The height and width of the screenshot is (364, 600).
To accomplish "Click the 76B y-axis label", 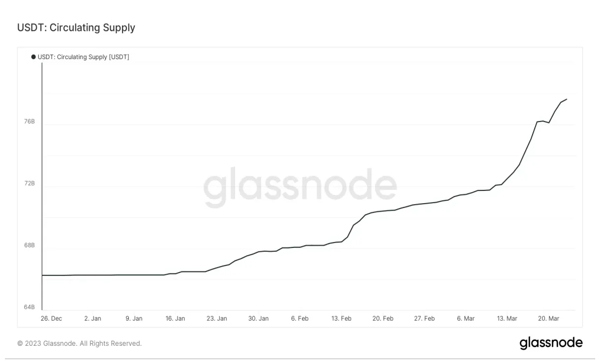I will click(29, 121).
